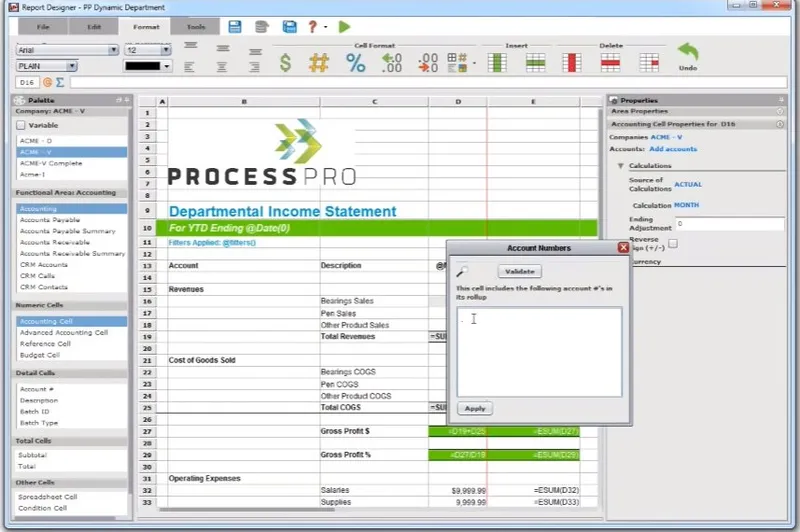The height and width of the screenshot is (532, 800).
Task: Click the ACTUAL source of calculations link
Action: pos(688,184)
